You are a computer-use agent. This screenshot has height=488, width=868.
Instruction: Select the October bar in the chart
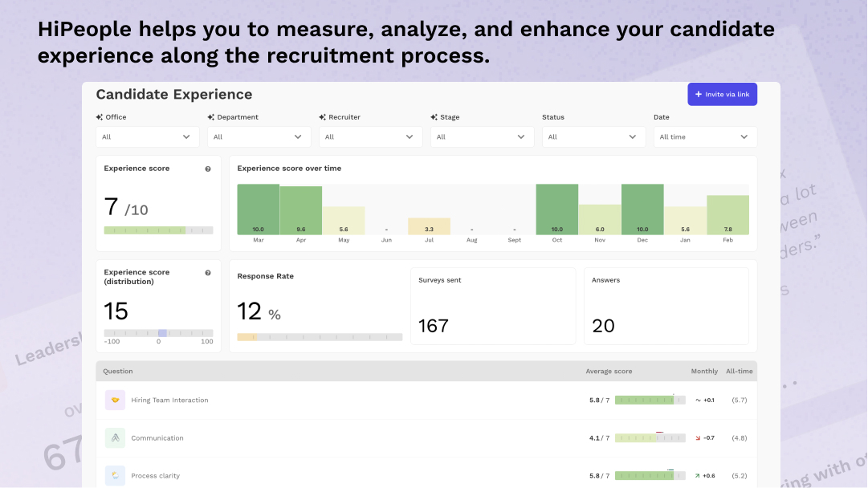pyautogui.click(x=557, y=209)
